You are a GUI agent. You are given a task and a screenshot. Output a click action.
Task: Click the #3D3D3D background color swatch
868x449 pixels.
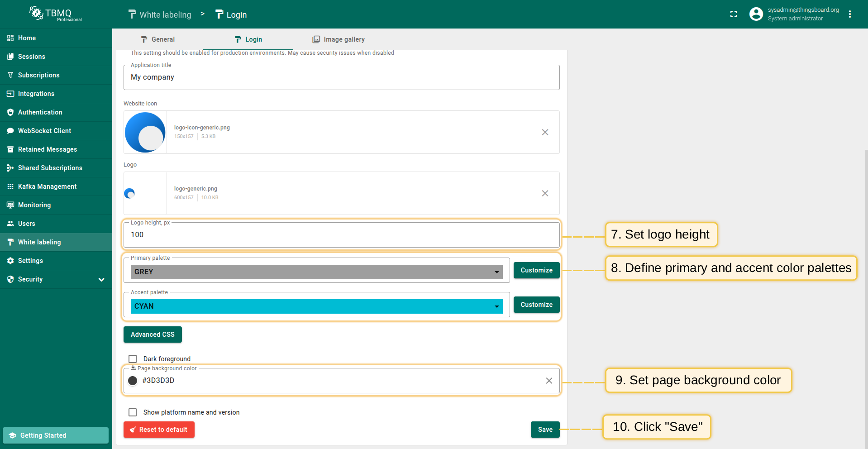(133, 381)
